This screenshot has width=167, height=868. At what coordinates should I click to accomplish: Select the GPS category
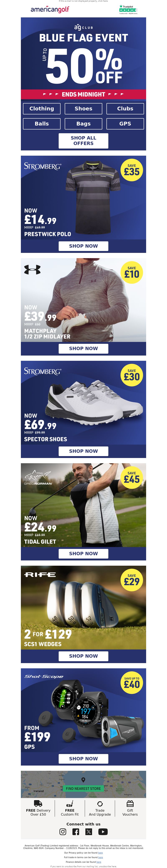pos(125,124)
